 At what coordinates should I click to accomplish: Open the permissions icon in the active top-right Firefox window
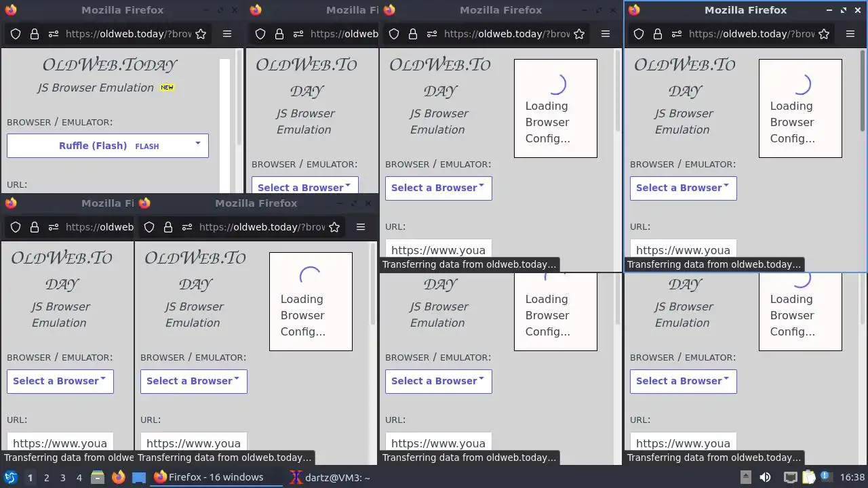[x=677, y=34]
